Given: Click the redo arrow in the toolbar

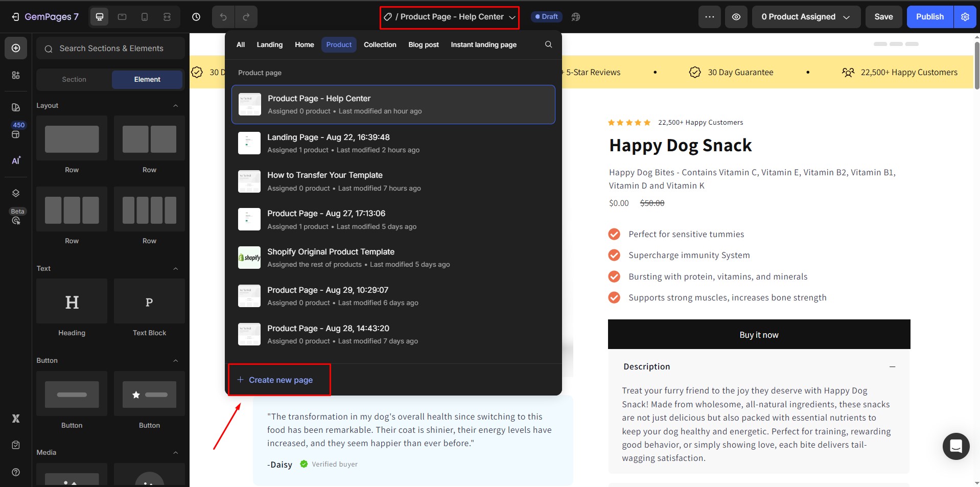Looking at the screenshot, I should [247, 17].
